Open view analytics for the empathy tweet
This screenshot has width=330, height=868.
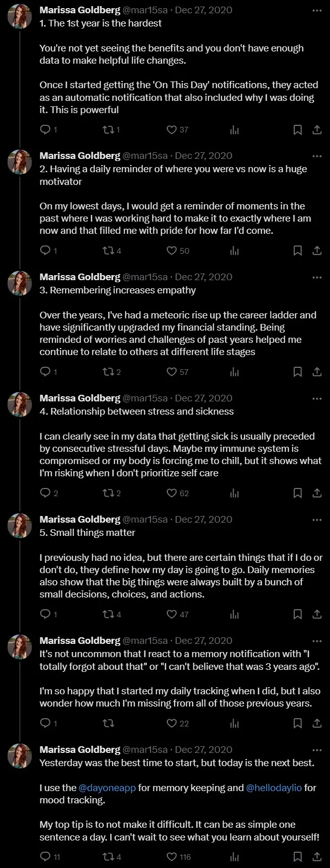234,372
